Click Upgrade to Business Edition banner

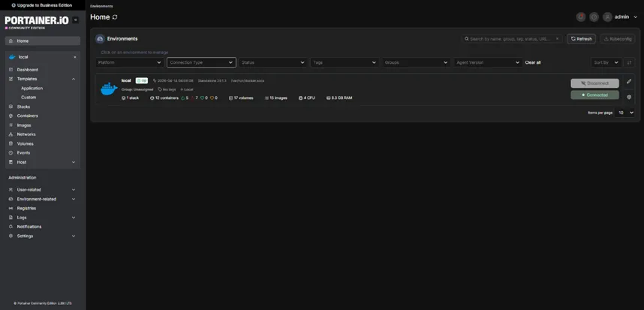tap(42, 5)
